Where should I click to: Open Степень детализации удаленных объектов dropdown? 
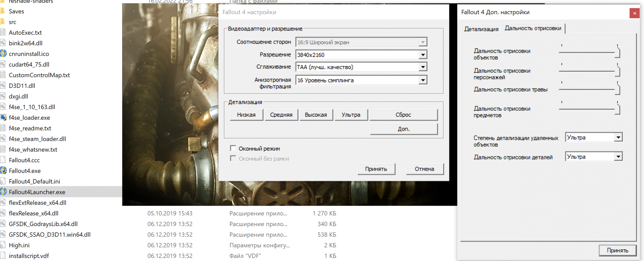point(618,137)
